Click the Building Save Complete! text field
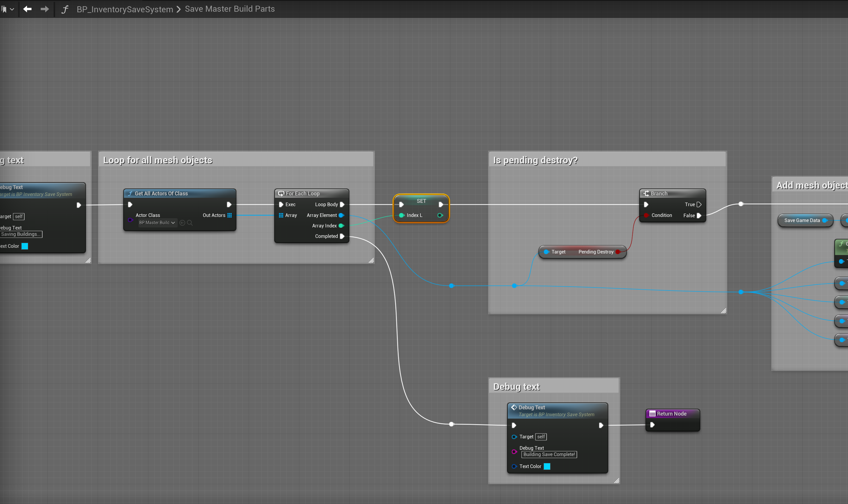The height and width of the screenshot is (504, 848). click(x=549, y=454)
